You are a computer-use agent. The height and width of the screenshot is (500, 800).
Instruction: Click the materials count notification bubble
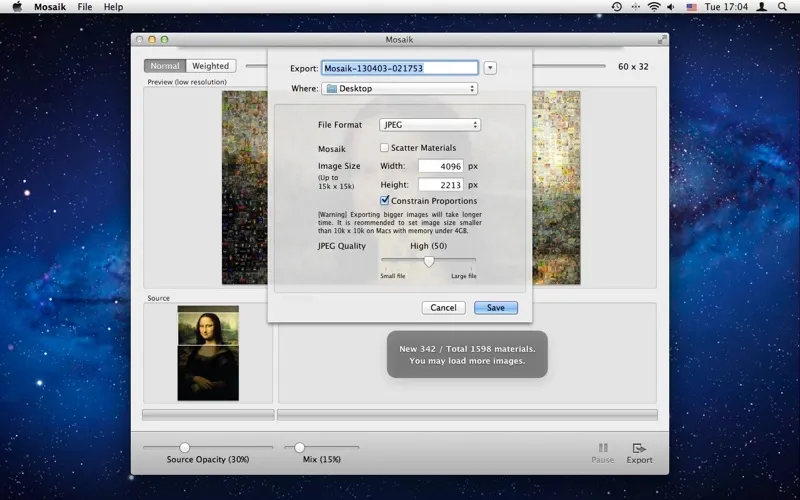[467, 355]
